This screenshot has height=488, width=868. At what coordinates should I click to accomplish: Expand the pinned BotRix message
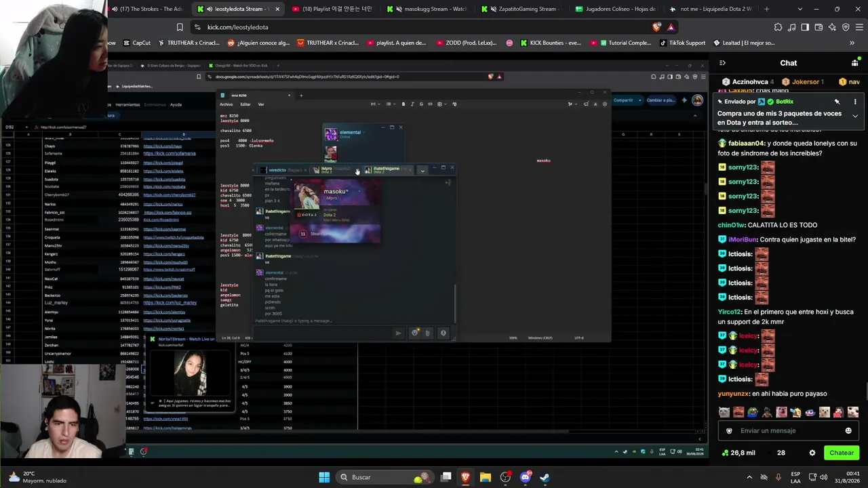click(x=855, y=116)
